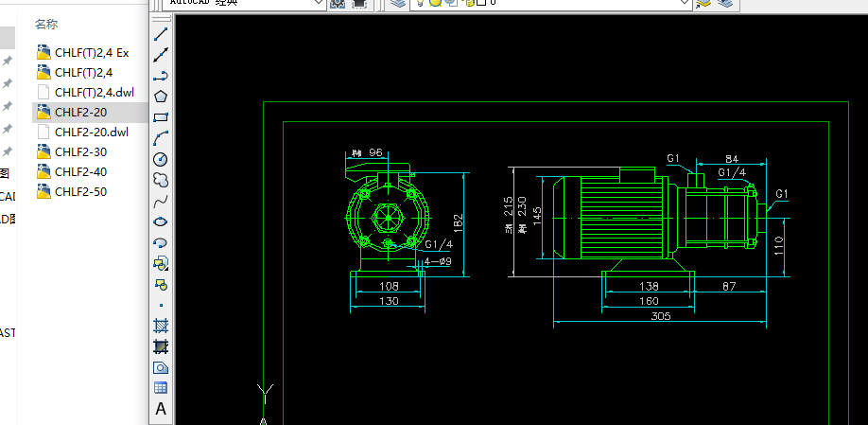Choose the Polygon tool

(x=161, y=97)
